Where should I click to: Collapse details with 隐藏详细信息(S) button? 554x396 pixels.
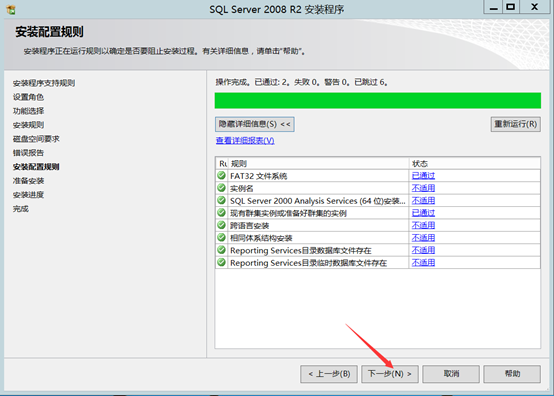pyautogui.click(x=254, y=124)
